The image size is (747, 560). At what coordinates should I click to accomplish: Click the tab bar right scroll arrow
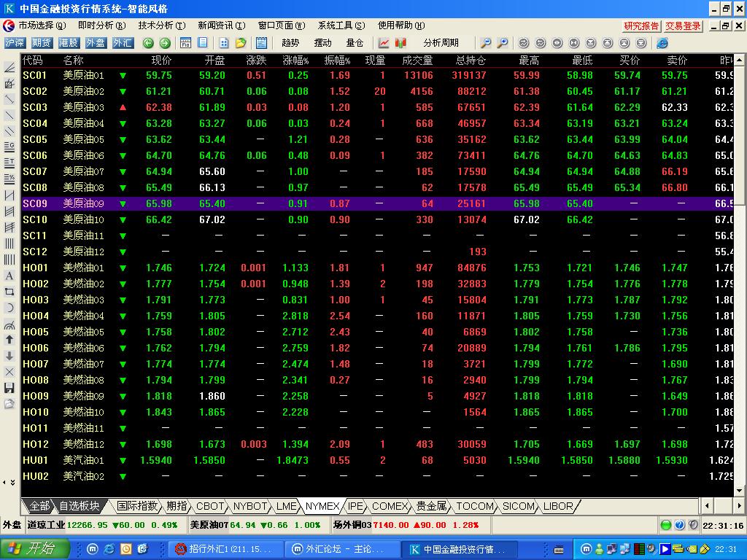[740, 506]
